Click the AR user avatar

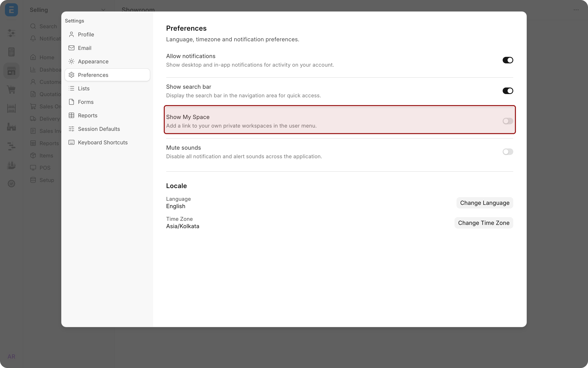(11, 357)
